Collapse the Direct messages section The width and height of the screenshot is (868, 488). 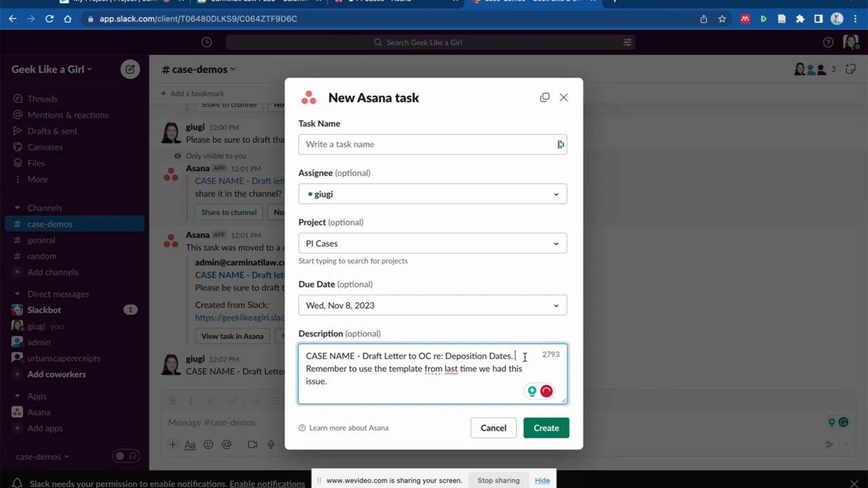18,294
